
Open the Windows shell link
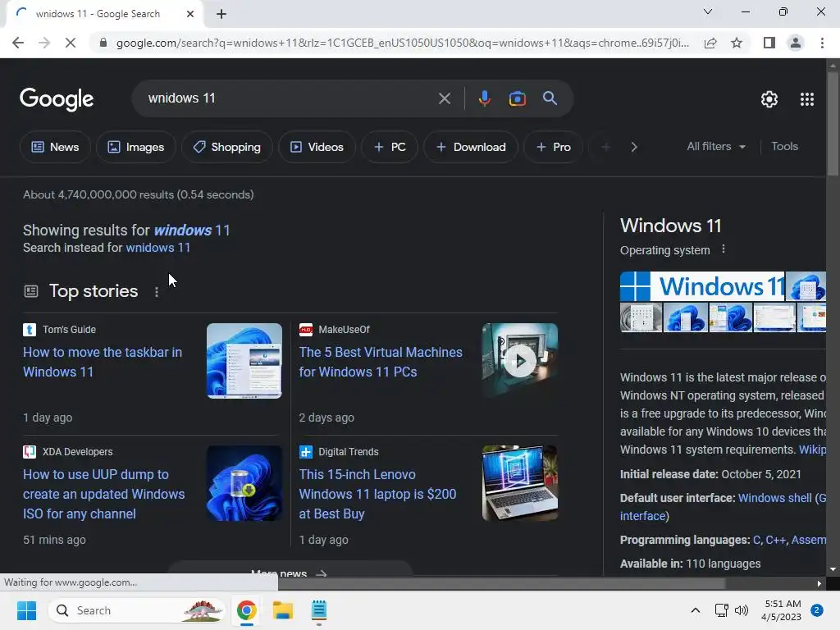click(774, 498)
